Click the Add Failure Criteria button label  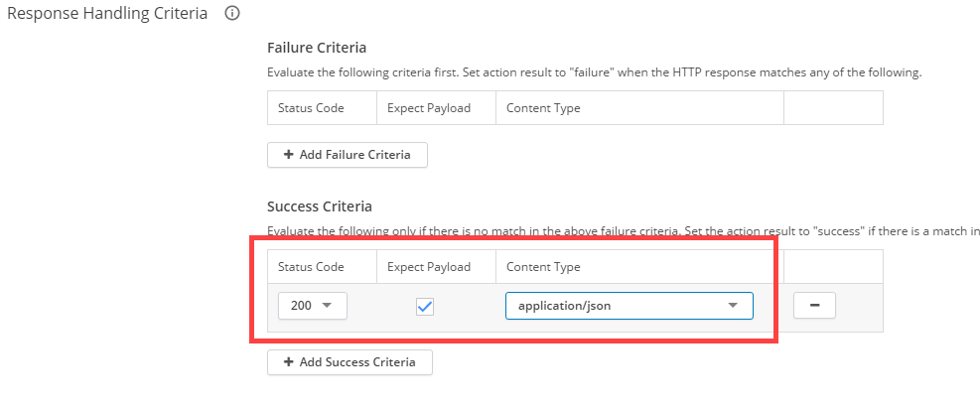pyautogui.click(x=355, y=156)
